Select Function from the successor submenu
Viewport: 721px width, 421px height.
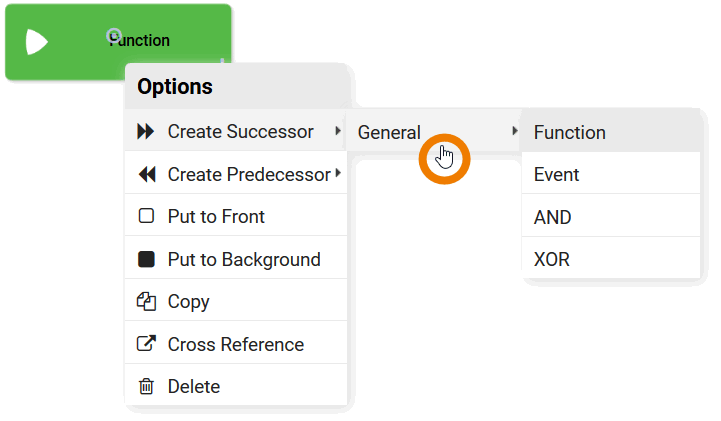570,132
